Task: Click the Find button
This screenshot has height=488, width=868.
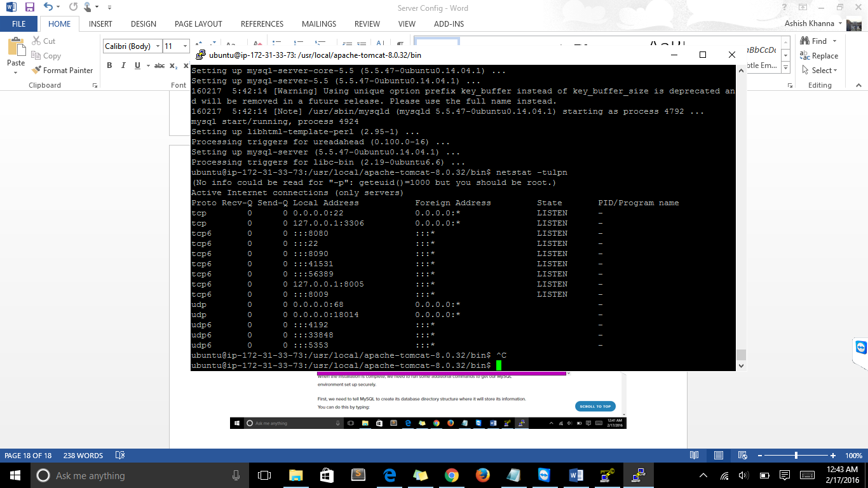Action: tap(814, 41)
